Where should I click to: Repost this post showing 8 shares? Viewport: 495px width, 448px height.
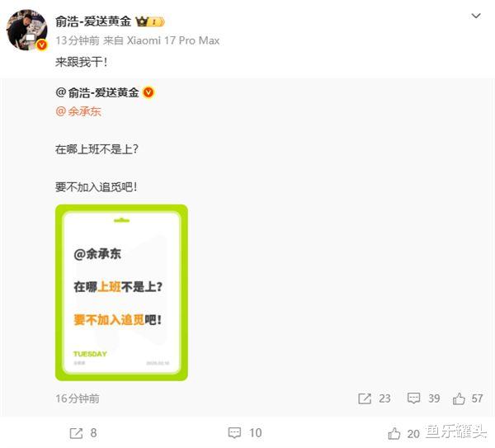83,433
